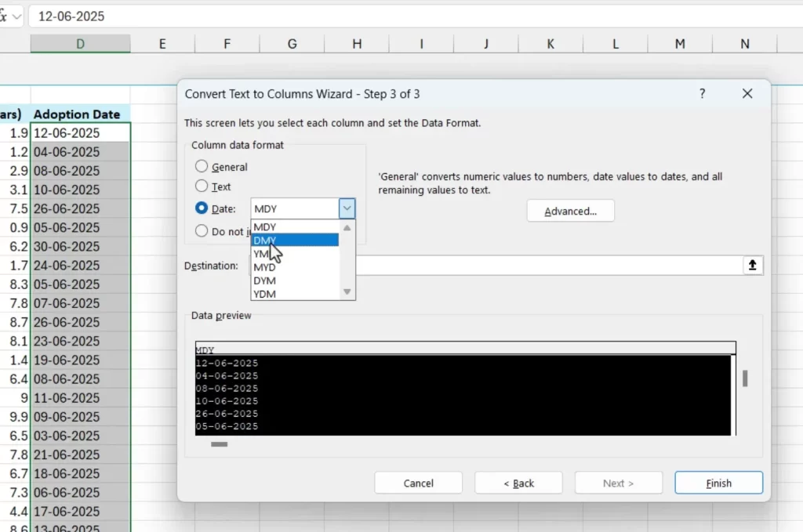Click cell containing 07-06-2025
The width and height of the screenshot is (803, 532).
click(81, 303)
